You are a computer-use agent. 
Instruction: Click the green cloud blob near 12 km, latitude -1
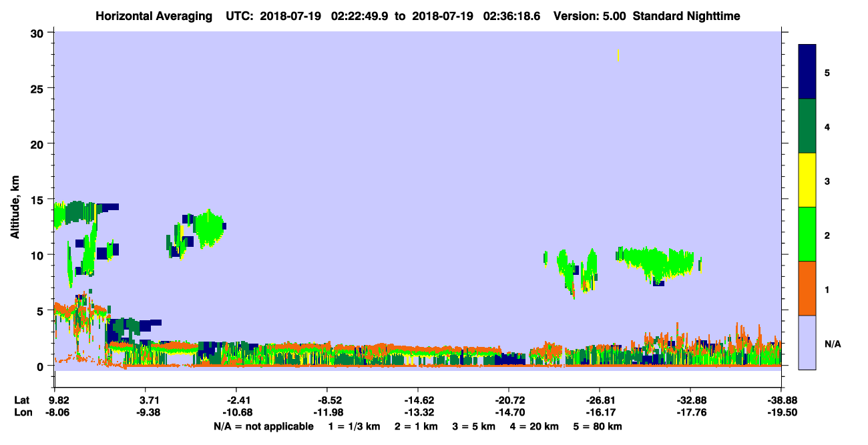pos(208,228)
